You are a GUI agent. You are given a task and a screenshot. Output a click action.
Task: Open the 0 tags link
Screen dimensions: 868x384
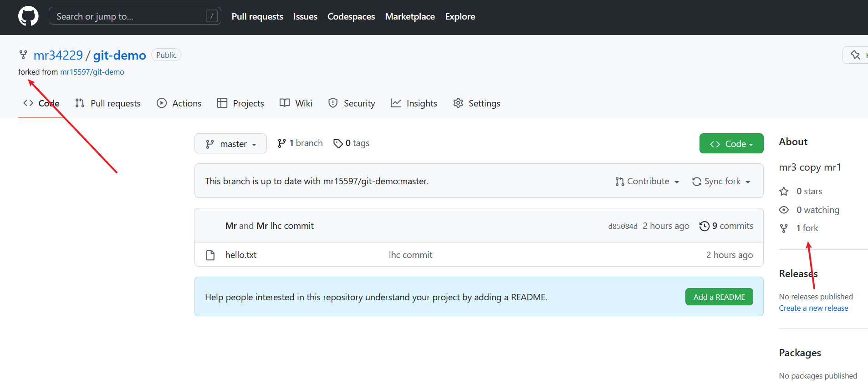pyautogui.click(x=351, y=143)
